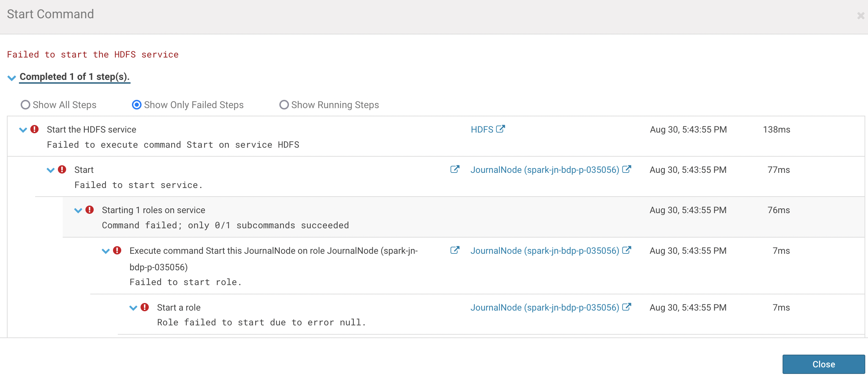Click the Close button
Viewport: 868px width, 387px height.
(823, 364)
